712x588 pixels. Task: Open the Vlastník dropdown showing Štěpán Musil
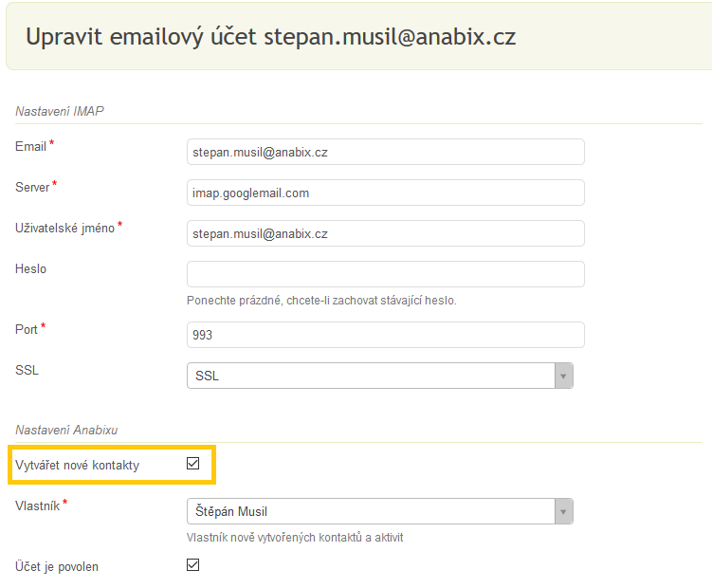[370, 511]
